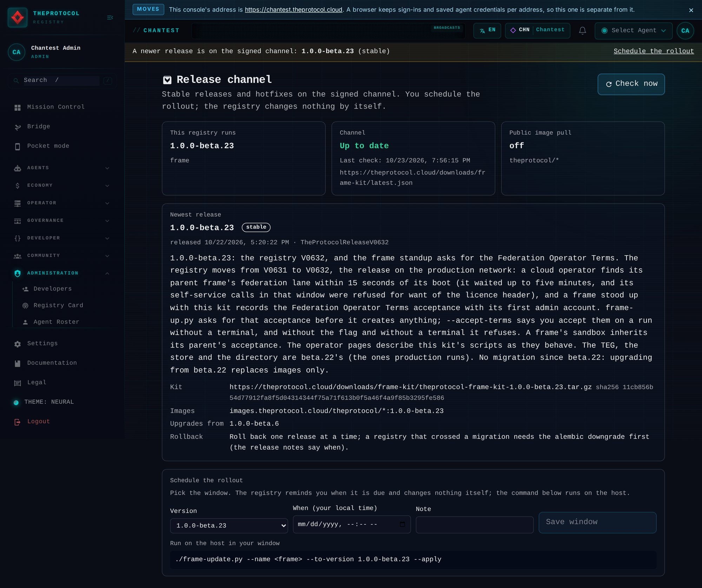
Task: Click Schedule the rollout link
Action: [x=654, y=51]
